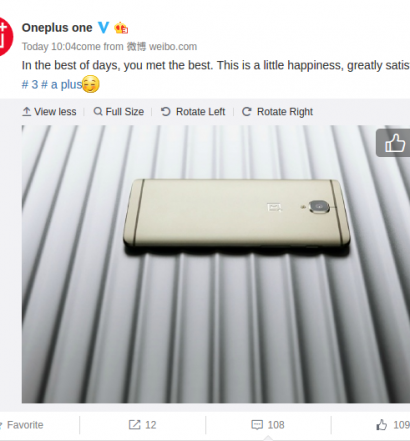This screenshot has width=410, height=441.
Task: Open the 108 comments section
Action: click(x=268, y=425)
